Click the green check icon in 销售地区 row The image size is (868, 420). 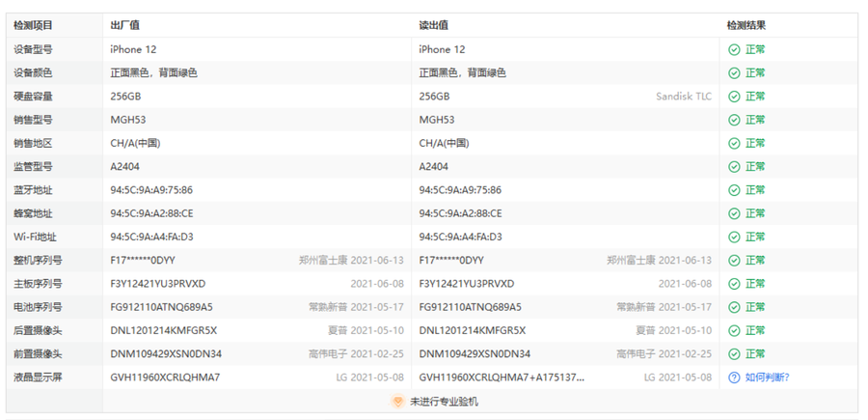734,144
